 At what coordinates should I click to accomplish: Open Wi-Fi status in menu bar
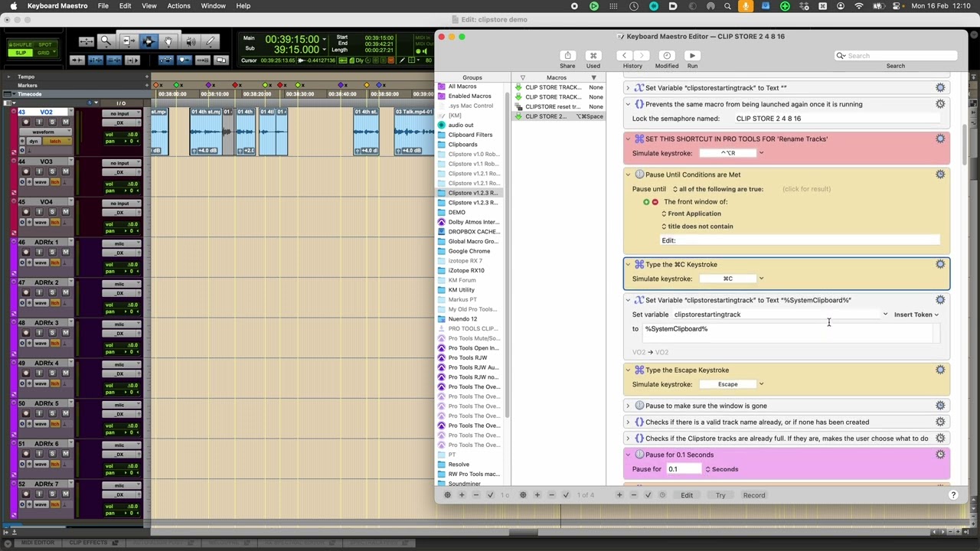coord(859,6)
